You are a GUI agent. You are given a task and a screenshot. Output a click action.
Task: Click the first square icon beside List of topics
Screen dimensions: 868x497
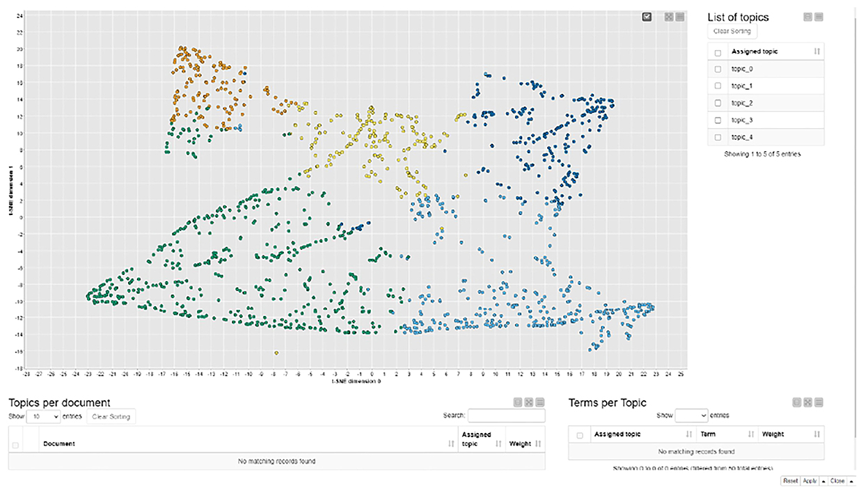[807, 17]
